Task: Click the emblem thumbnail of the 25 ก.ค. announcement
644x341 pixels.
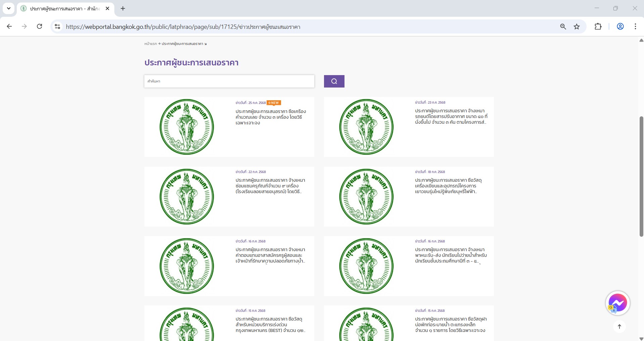Action: (x=187, y=127)
